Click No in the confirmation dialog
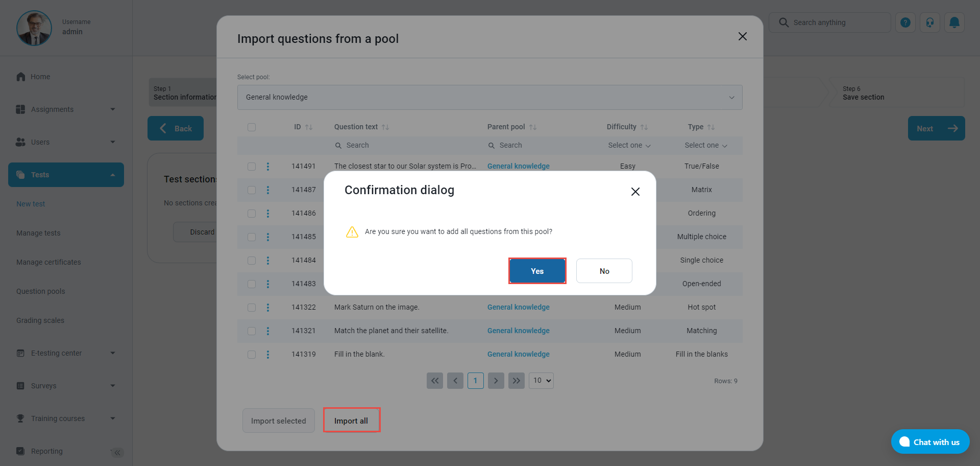This screenshot has height=466, width=980. click(604, 271)
